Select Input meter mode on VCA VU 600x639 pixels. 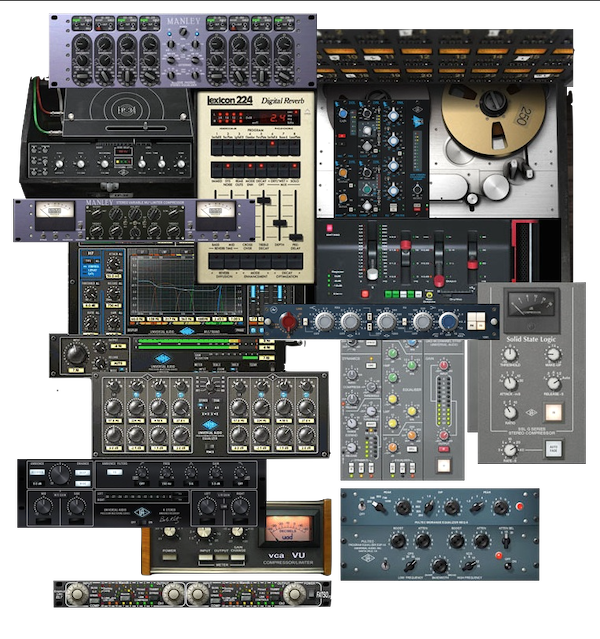pyautogui.click(x=205, y=557)
